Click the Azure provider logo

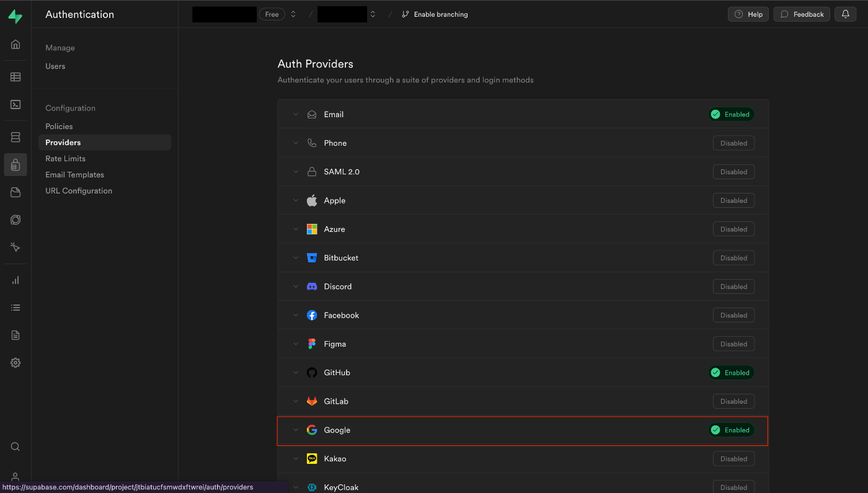tap(312, 229)
